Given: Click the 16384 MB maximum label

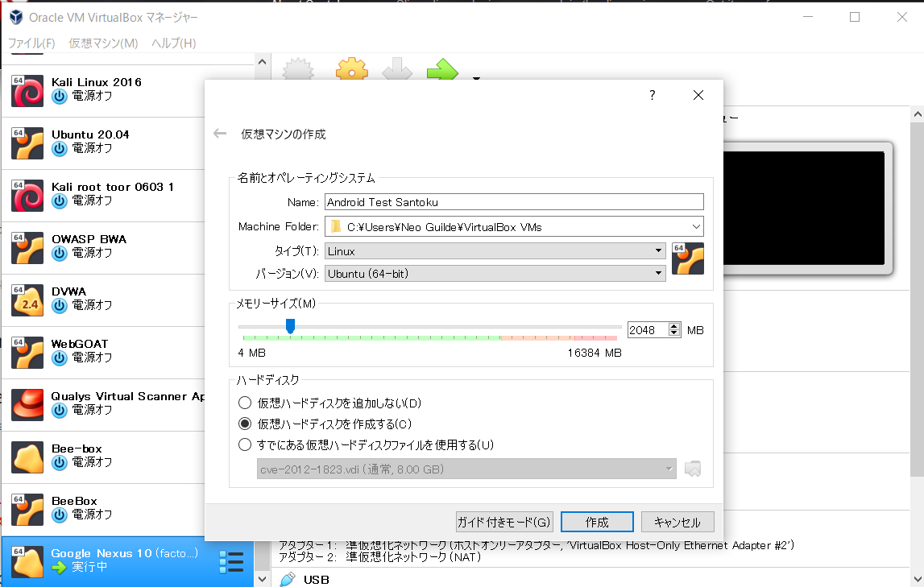Looking at the screenshot, I should (x=595, y=353).
